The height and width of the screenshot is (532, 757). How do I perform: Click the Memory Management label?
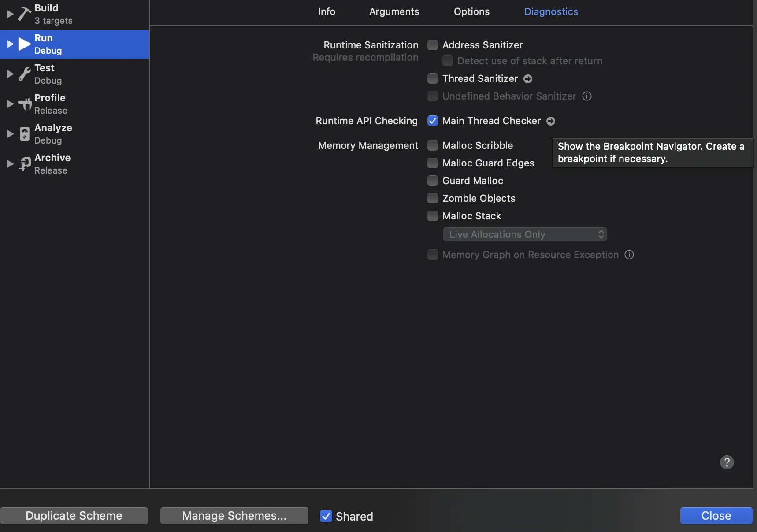click(368, 145)
